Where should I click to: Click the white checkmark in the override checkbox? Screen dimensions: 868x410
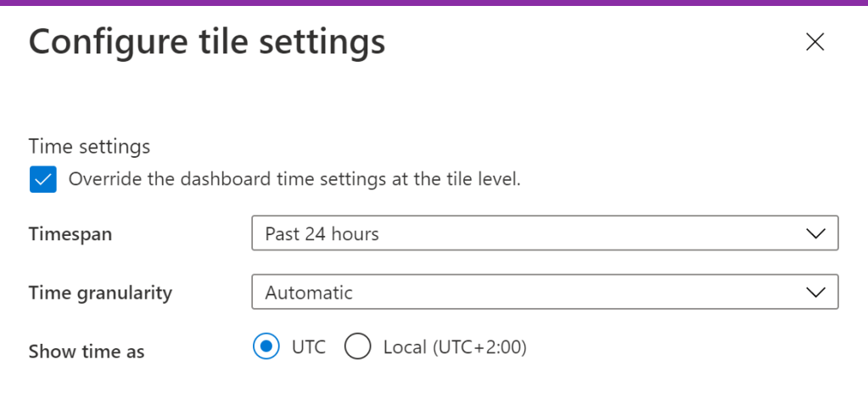[x=42, y=180]
